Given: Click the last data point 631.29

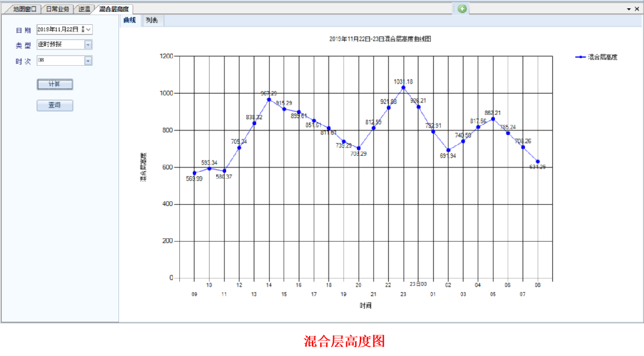Looking at the screenshot, I should point(537,161).
